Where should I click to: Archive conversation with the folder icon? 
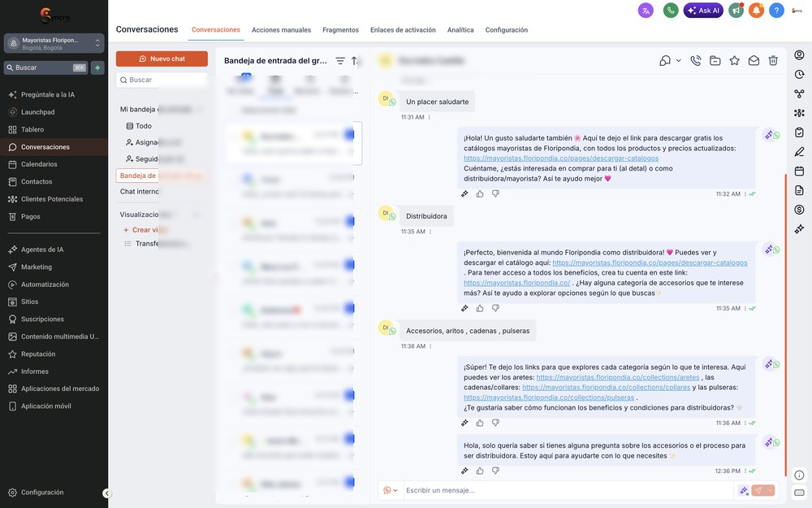click(x=715, y=61)
